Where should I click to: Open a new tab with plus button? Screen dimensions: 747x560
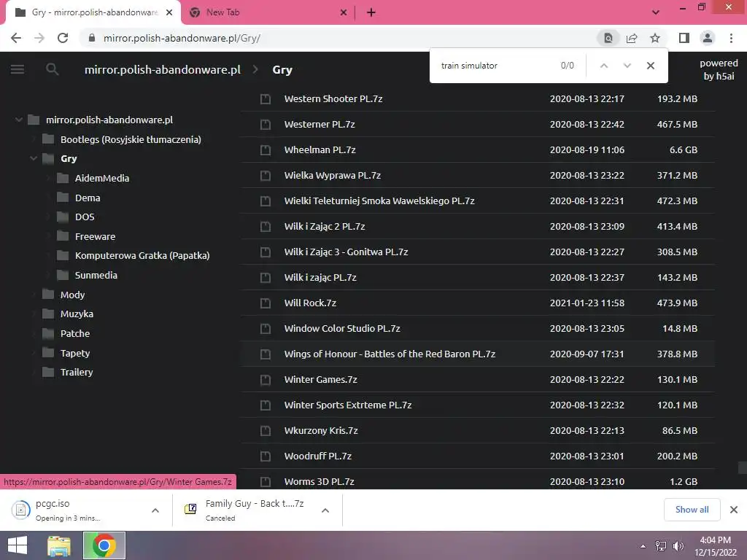(371, 12)
